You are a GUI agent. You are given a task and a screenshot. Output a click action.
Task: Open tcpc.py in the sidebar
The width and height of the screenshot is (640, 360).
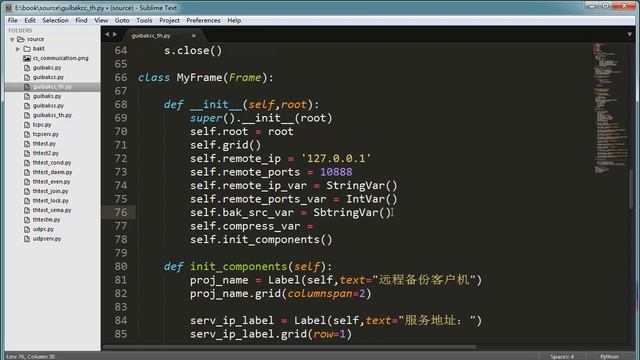(x=42, y=124)
